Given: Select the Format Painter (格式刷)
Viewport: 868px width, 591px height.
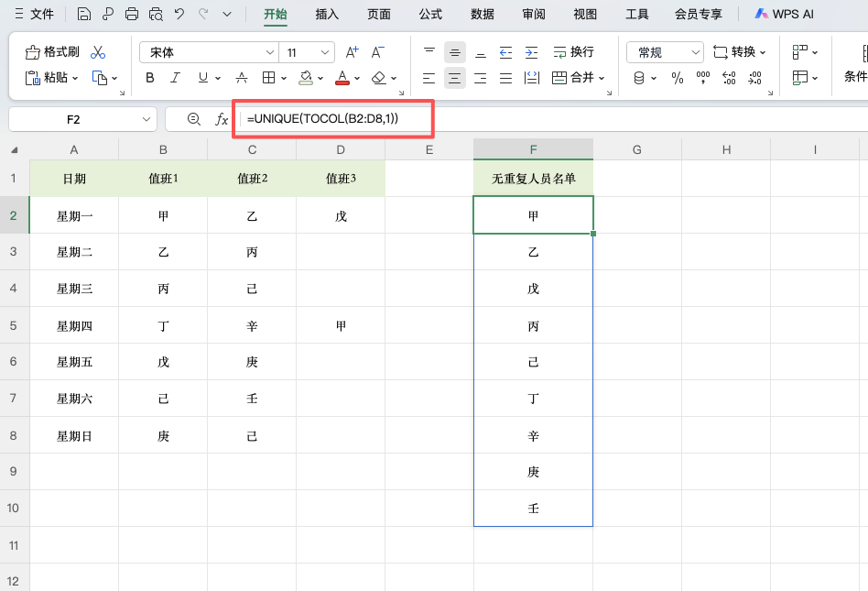Looking at the screenshot, I should click(x=52, y=52).
